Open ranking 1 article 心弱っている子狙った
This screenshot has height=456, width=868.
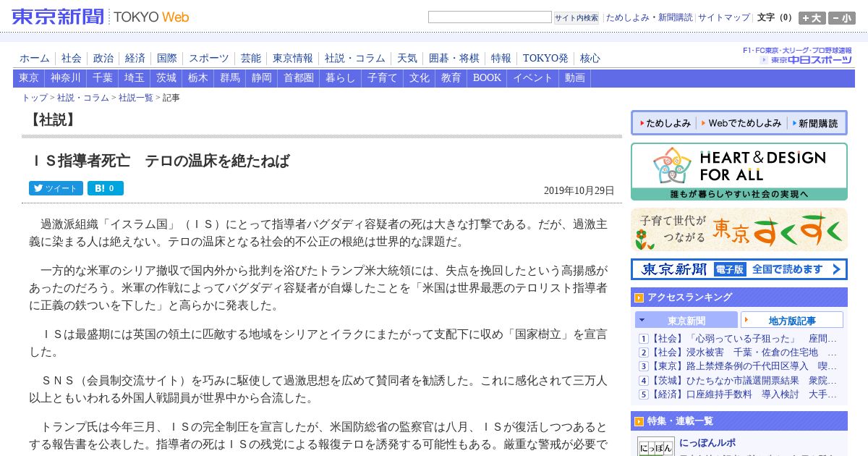tap(744, 339)
